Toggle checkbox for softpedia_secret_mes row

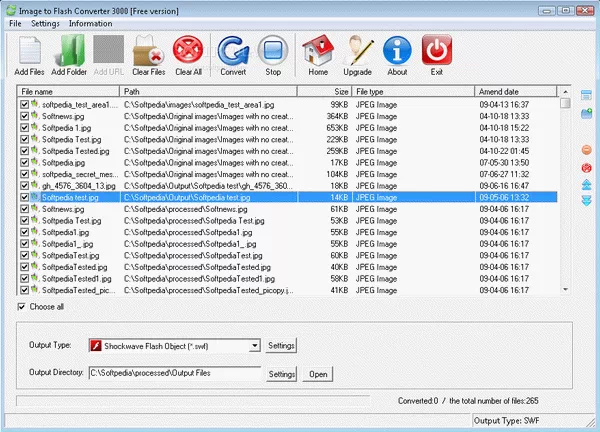(24, 174)
